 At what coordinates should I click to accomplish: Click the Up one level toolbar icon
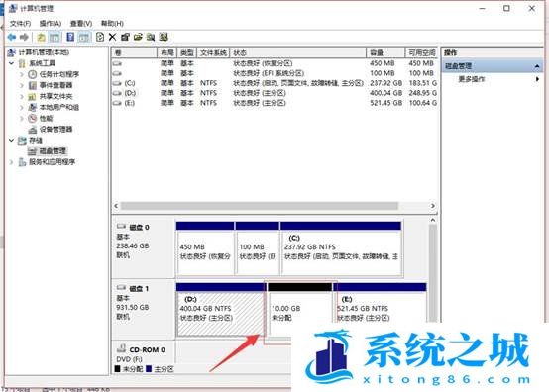pyautogui.click(x=41, y=37)
